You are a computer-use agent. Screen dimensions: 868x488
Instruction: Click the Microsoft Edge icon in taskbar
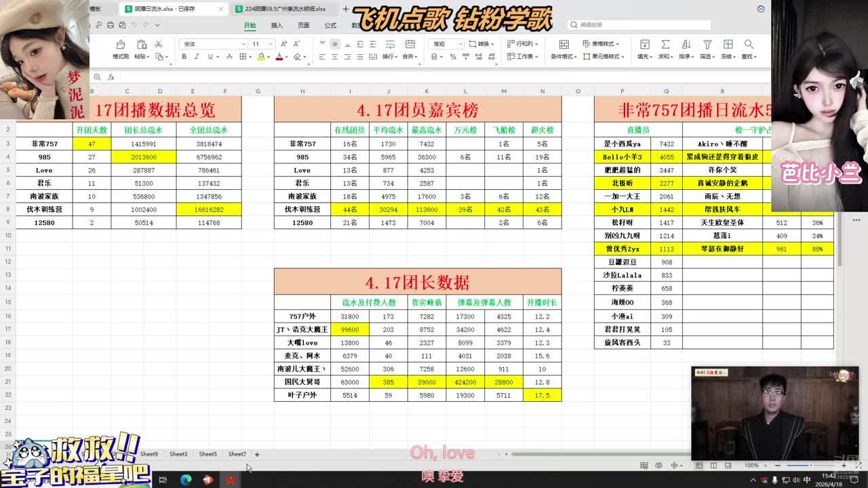coord(185,480)
